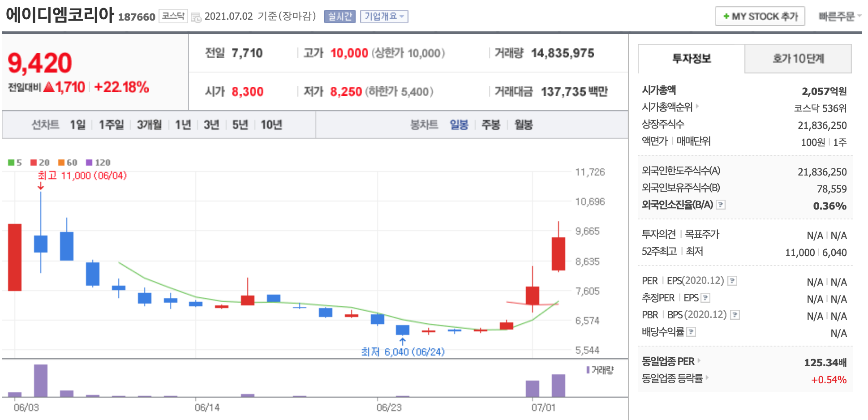Click the 20-day moving average legend marker
The height and width of the screenshot is (420, 868).
click(34, 163)
